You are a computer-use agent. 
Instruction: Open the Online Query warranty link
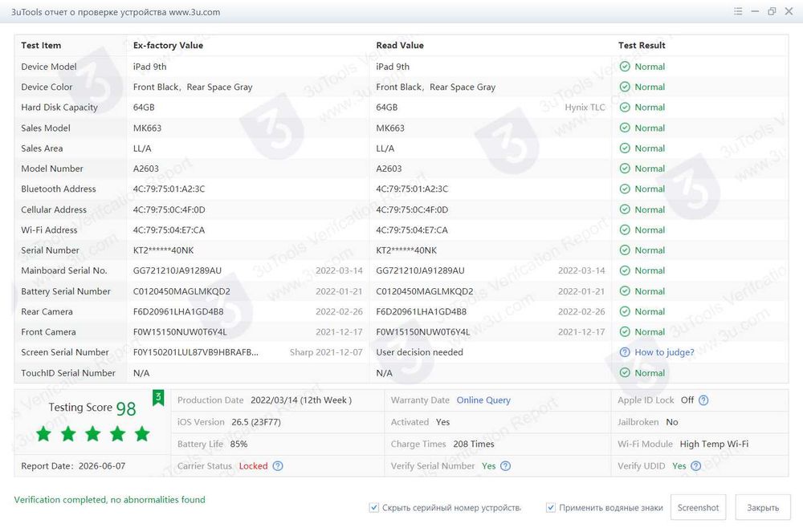pyautogui.click(x=483, y=400)
